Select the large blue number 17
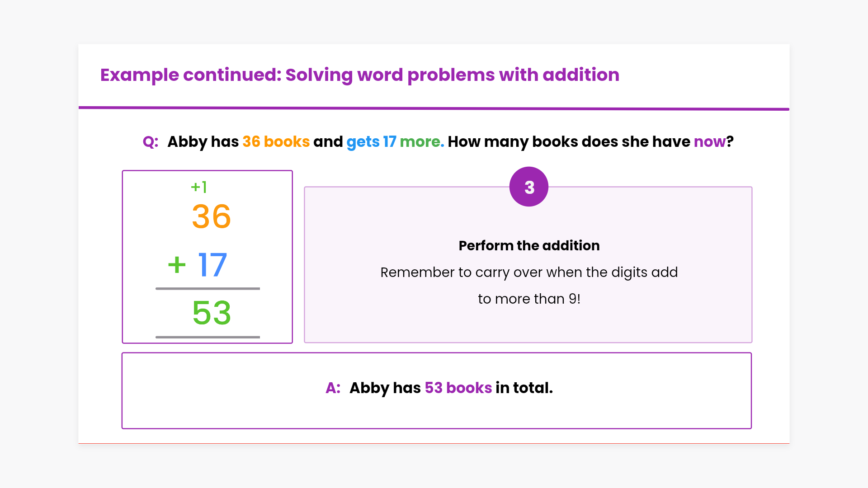The image size is (868, 488). click(x=212, y=265)
